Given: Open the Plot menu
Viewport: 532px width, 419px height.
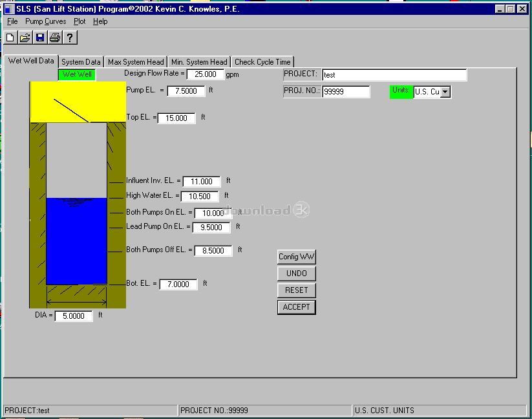Looking at the screenshot, I should pyautogui.click(x=80, y=21).
